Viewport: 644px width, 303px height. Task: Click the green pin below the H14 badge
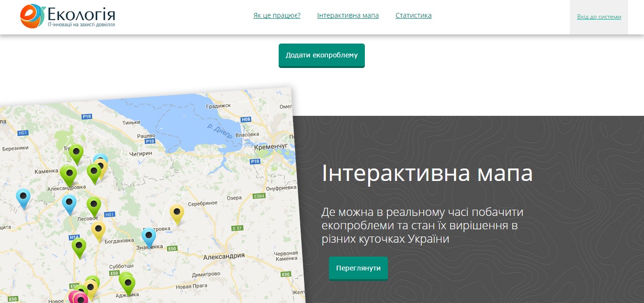79,248
